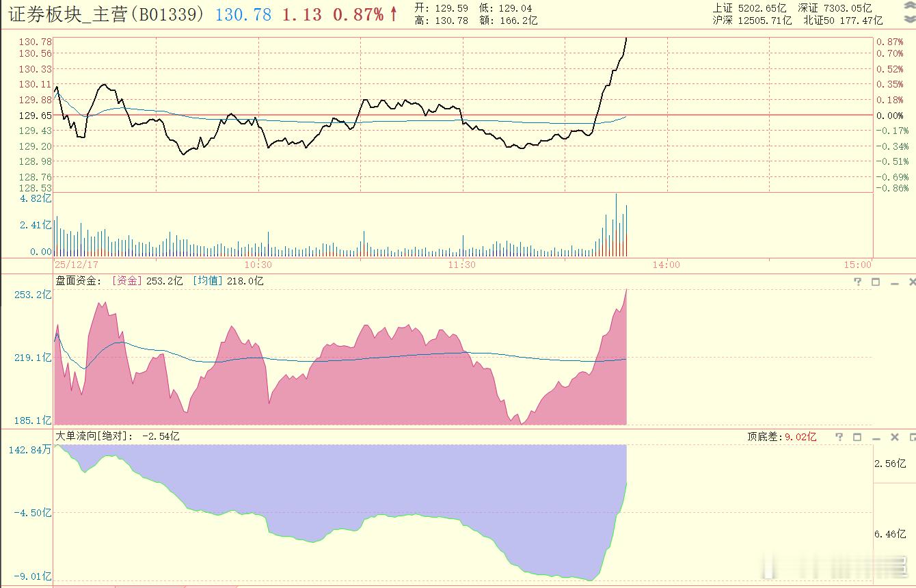This screenshot has width=916, height=588.
Task: Click the -0.86% right axis label
Action: (893, 188)
